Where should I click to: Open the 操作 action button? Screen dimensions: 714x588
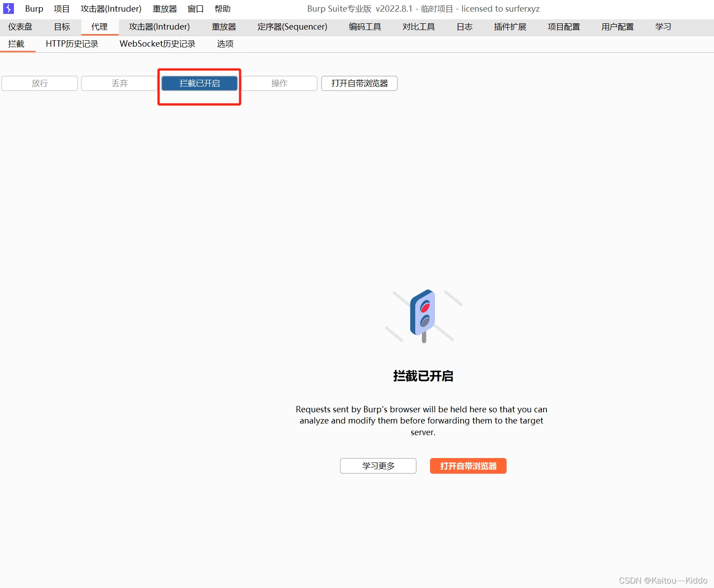coord(280,83)
